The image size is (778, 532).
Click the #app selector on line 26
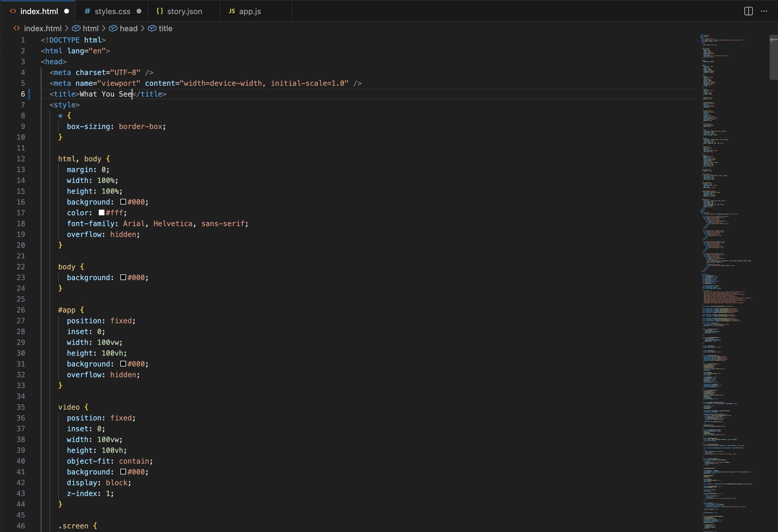[67, 310]
